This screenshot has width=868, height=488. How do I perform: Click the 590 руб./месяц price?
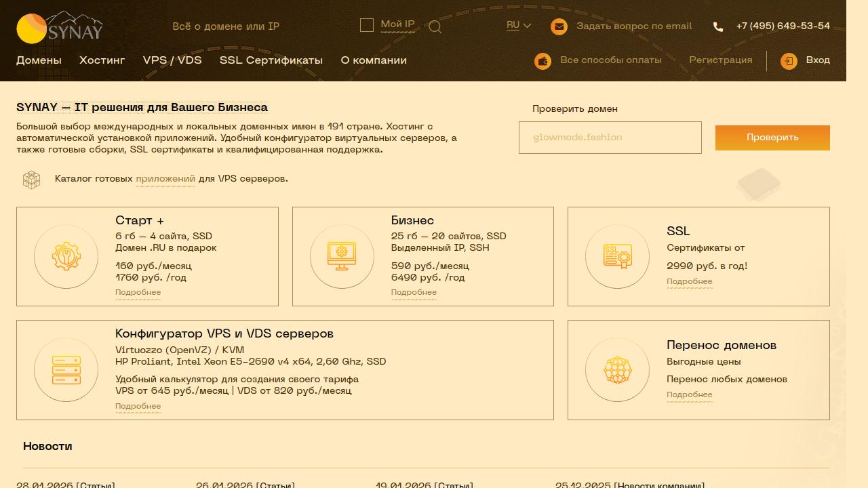click(x=430, y=266)
